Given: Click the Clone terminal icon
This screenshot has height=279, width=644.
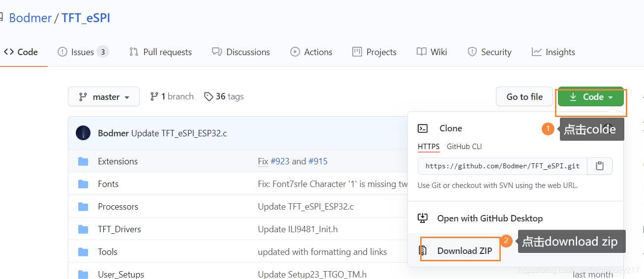Looking at the screenshot, I should coord(423,128).
